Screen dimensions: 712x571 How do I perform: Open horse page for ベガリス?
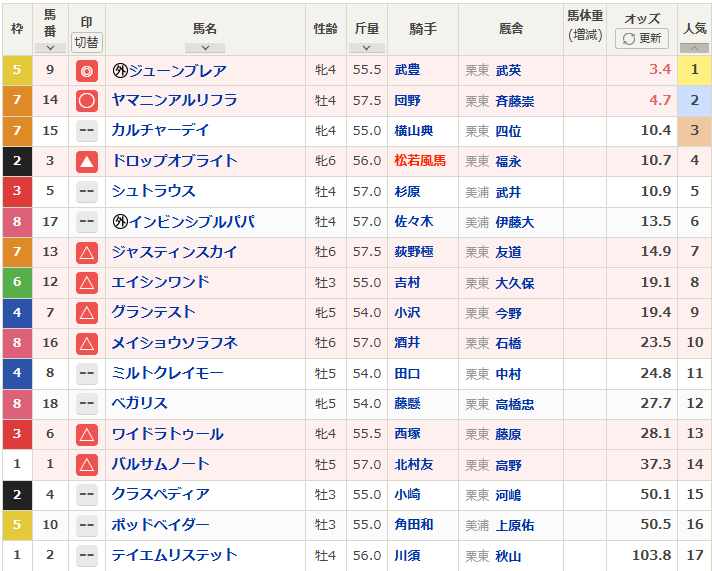[139, 403]
